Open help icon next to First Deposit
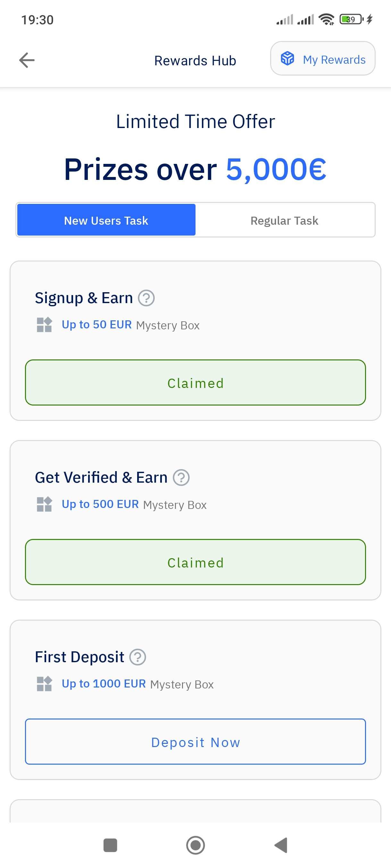 [137, 657]
